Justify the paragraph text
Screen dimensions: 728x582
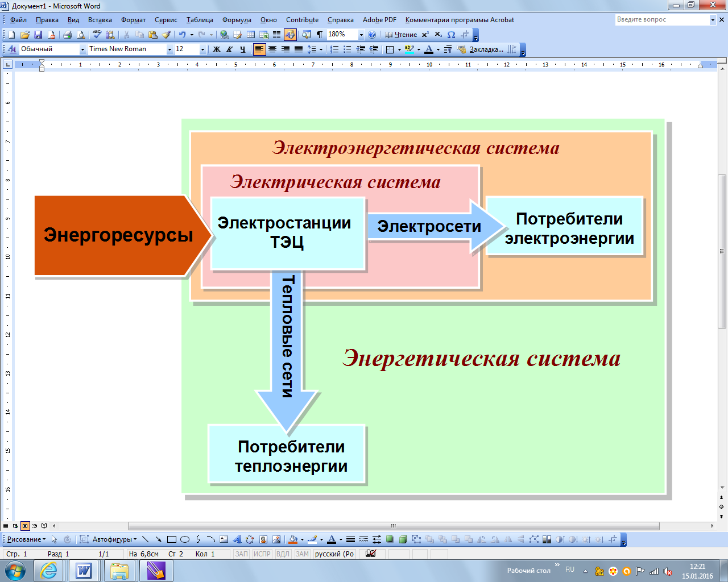pos(299,49)
